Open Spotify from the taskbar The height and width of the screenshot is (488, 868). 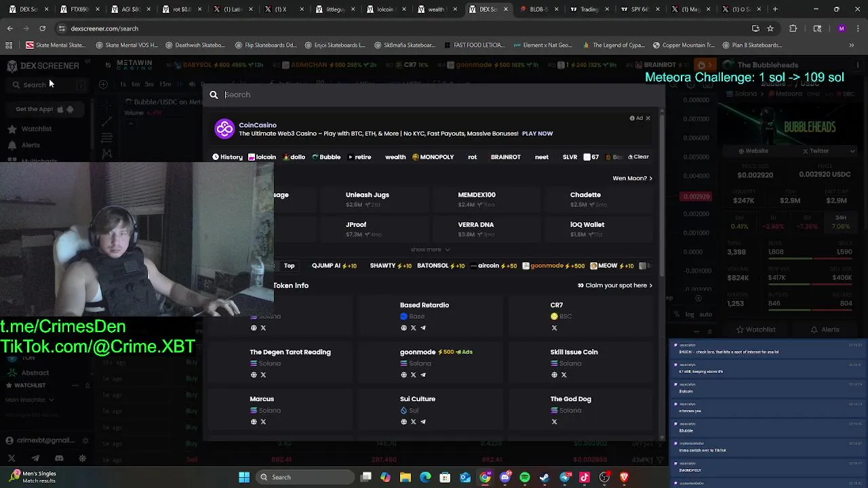pos(525,477)
